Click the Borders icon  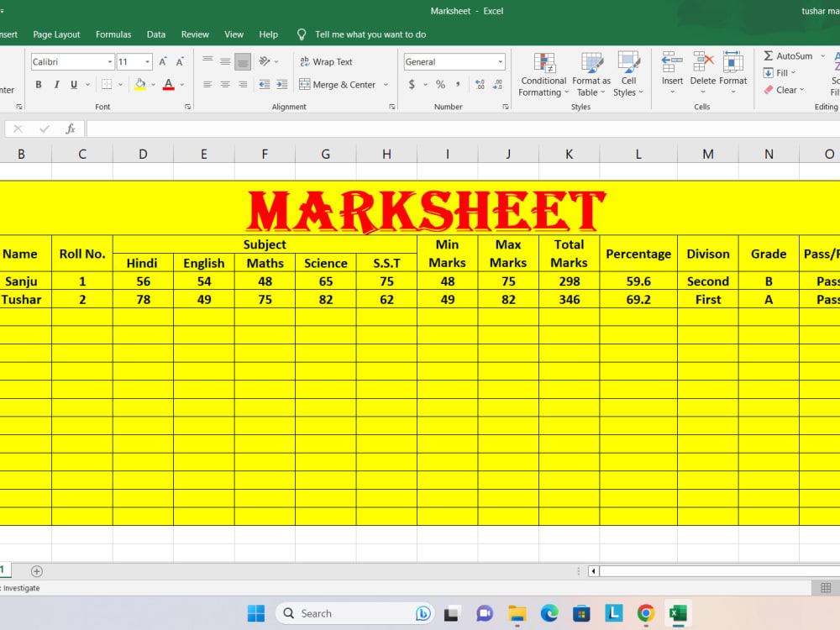[x=107, y=85]
